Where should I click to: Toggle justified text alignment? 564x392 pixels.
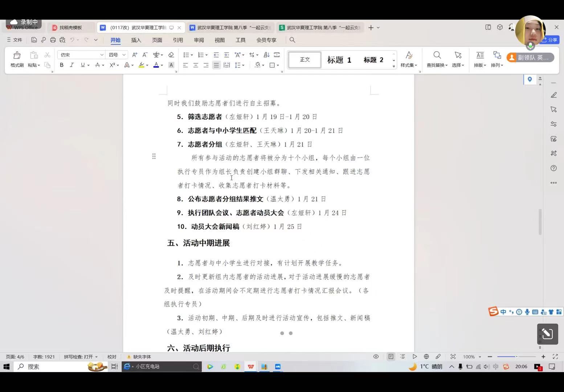point(216,65)
